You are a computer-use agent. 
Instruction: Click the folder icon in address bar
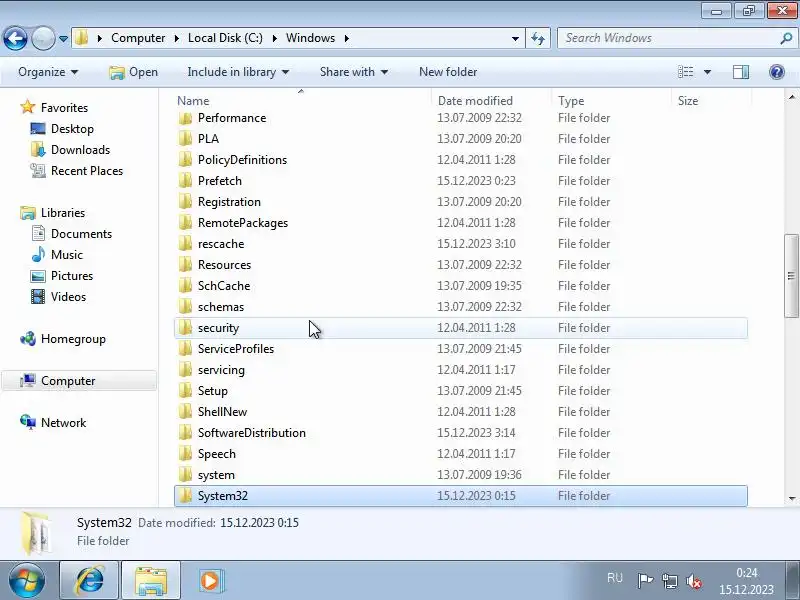(x=81, y=38)
